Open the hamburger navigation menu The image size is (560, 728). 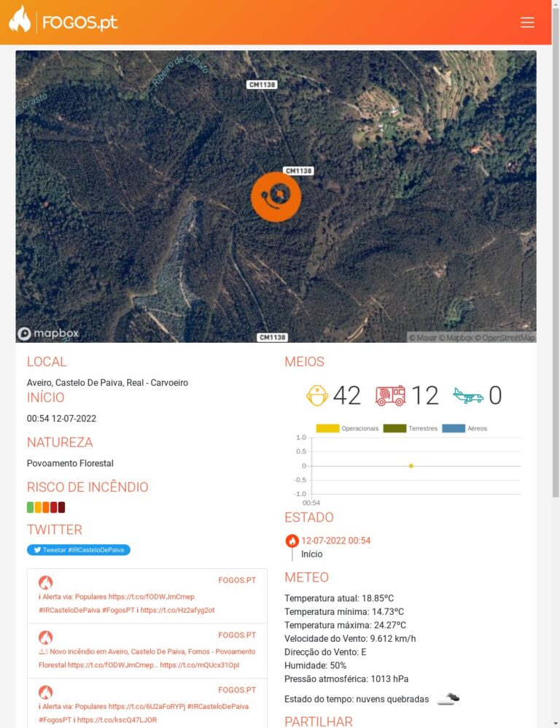tap(527, 23)
